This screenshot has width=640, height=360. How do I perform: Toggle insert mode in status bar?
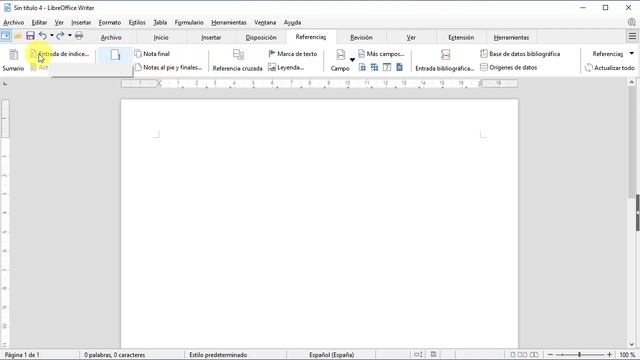pos(418,355)
